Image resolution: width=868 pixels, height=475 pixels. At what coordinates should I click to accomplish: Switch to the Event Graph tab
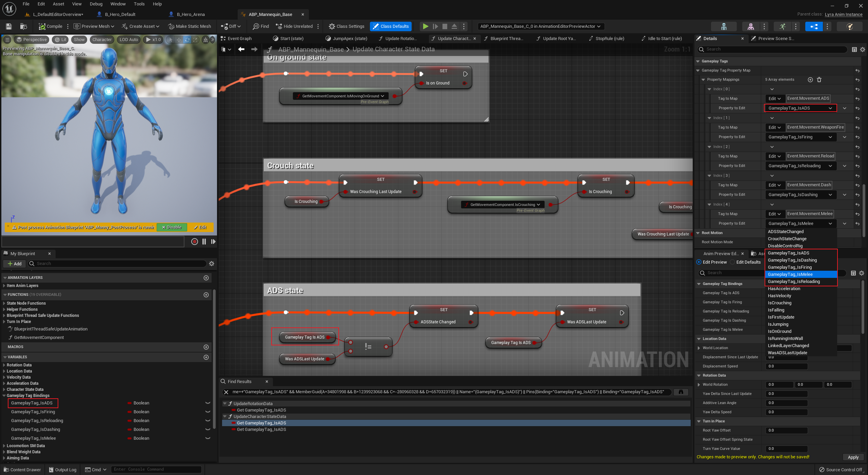(239, 39)
